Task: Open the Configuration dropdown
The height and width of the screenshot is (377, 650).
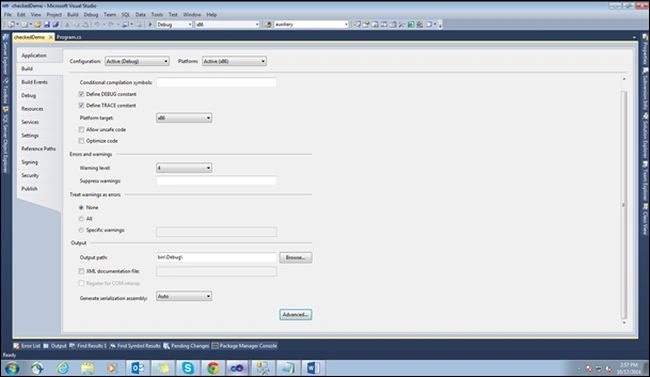Action: pyautogui.click(x=137, y=61)
